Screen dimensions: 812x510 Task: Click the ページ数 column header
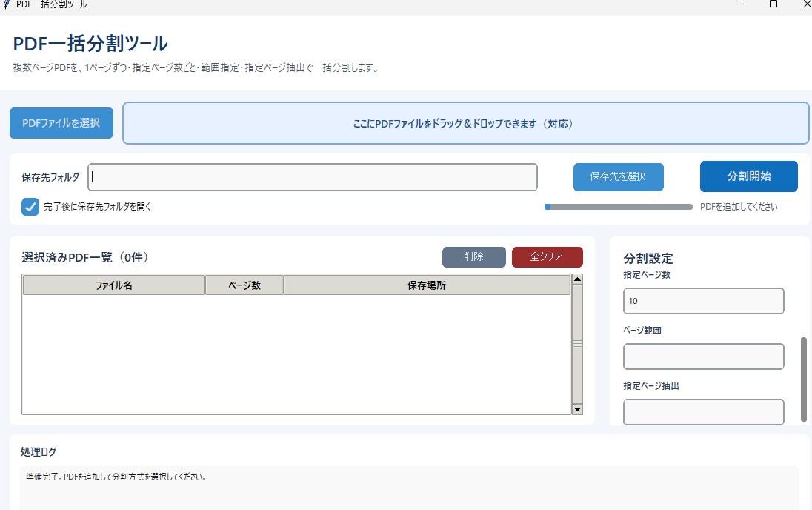[x=244, y=285]
